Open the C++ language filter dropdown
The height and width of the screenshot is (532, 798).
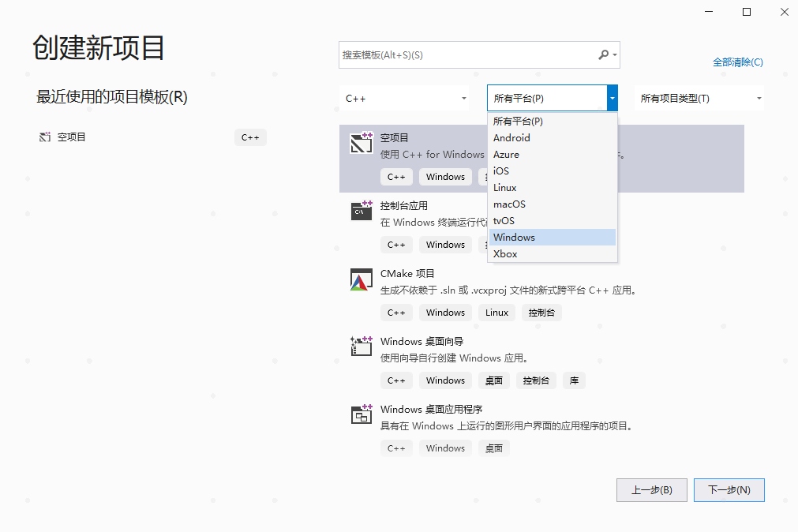pos(406,98)
